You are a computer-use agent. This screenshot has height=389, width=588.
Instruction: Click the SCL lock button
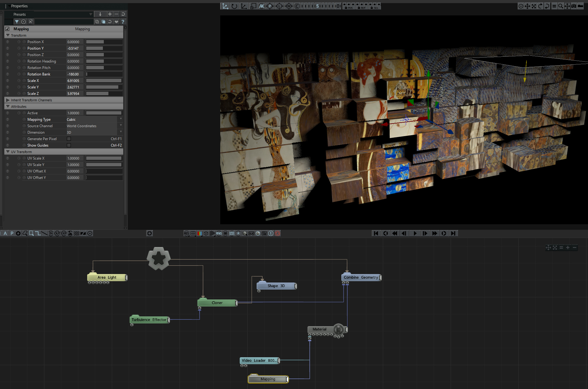click(375, 6)
